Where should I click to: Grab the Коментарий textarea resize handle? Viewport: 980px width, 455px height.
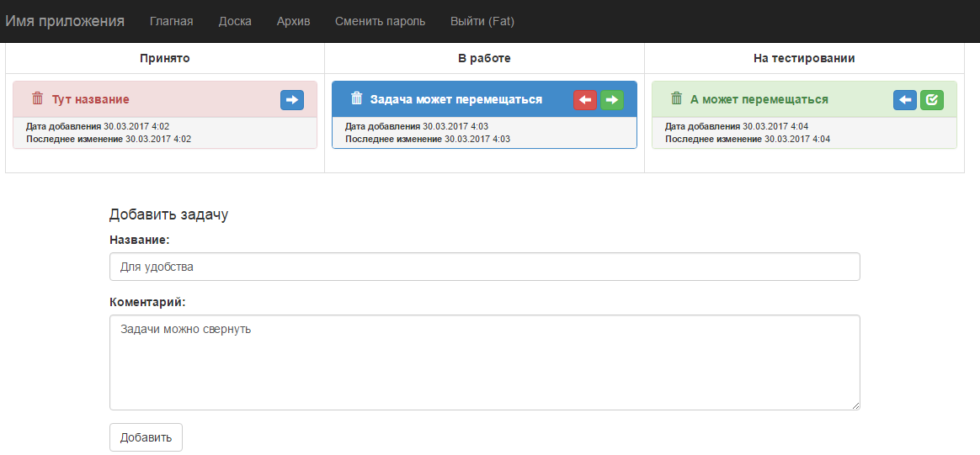[x=855, y=405]
